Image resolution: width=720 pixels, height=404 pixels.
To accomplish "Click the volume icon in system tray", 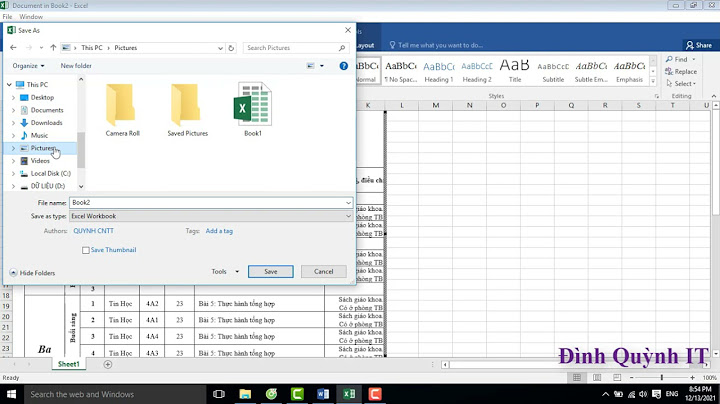I will click(x=643, y=394).
